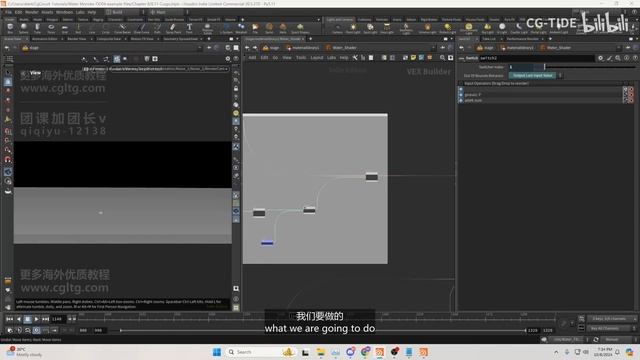Open the network editor Add menu
Screen dimensions: 640x360
point(252,58)
